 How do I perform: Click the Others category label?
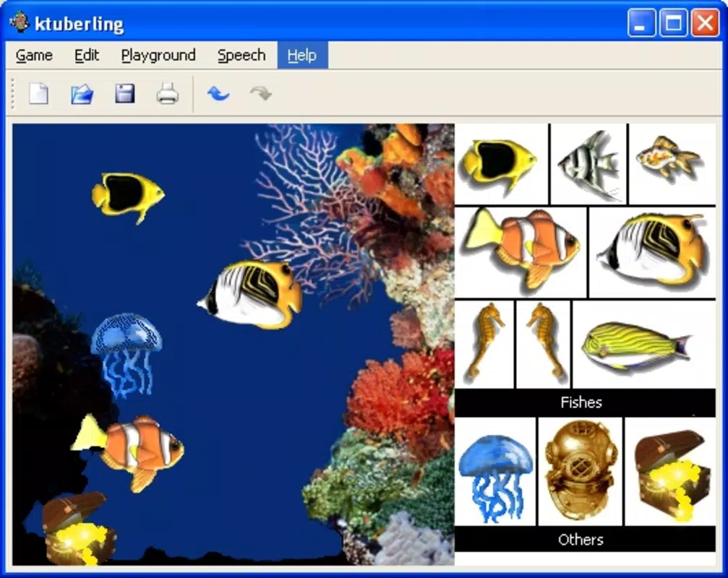[581, 540]
